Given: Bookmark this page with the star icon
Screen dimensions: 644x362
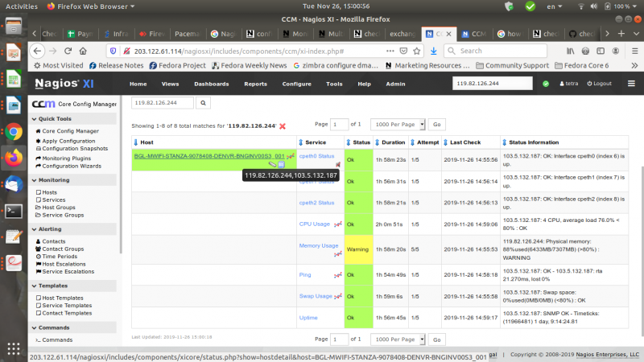Looking at the screenshot, I should point(417,51).
